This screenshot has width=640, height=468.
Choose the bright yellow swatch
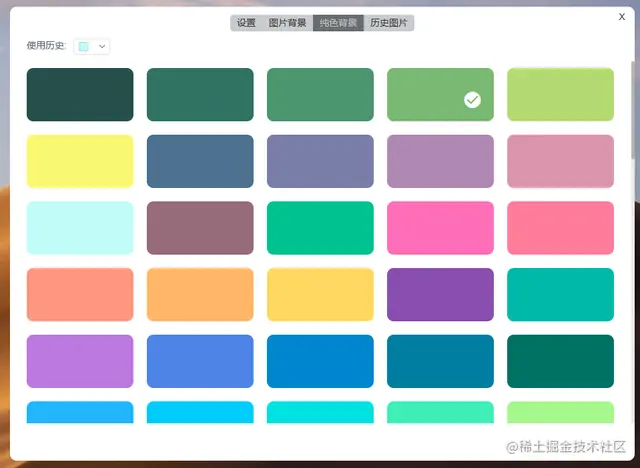[80, 161]
